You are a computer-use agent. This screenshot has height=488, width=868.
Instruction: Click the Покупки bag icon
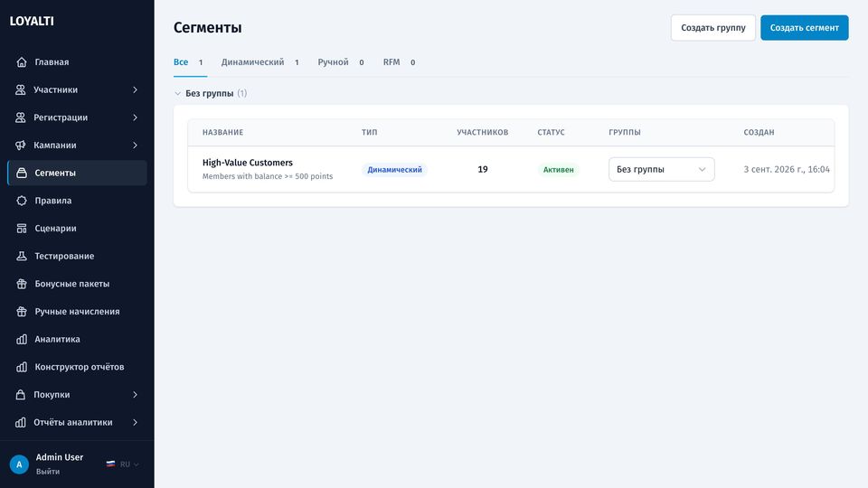[21, 395]
